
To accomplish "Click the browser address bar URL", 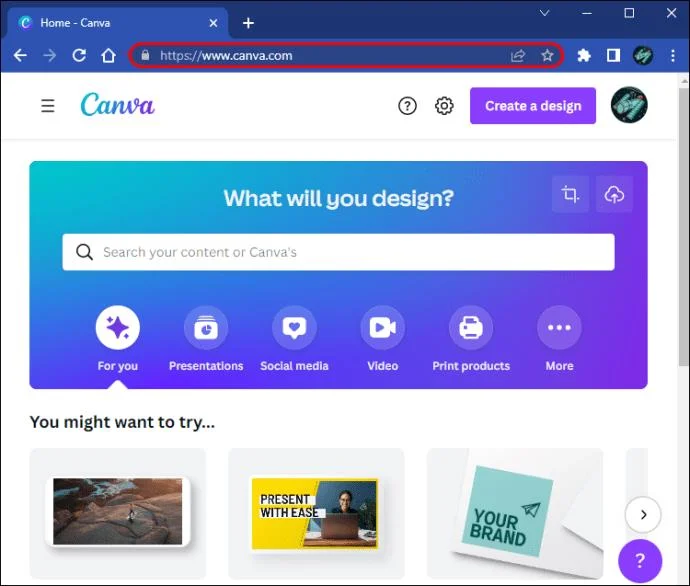I will click(x=226, y=56).
